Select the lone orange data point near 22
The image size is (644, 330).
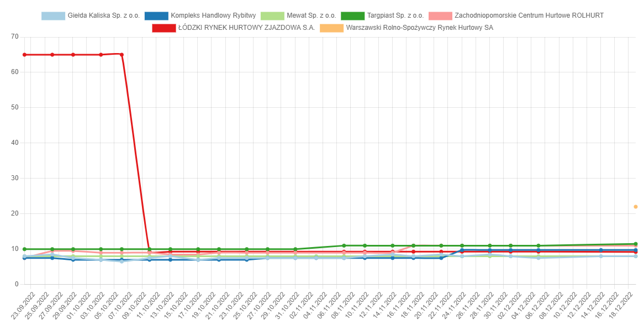pos(636,207)
